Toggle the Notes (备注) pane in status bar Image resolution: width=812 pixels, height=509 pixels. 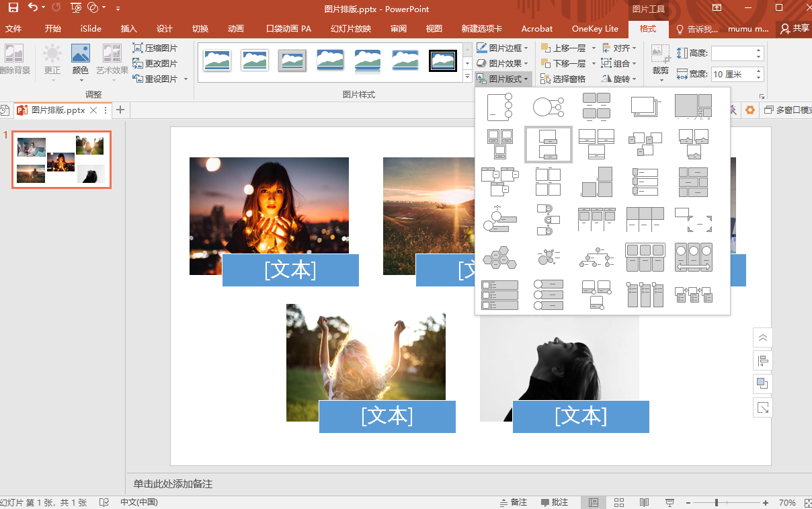click(514, 502)
